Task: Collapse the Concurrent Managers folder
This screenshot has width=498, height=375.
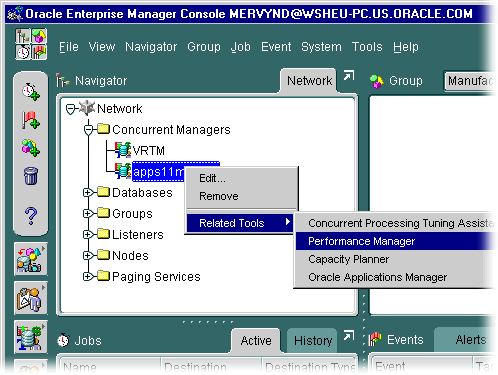Action: click(x=88, y=130)
